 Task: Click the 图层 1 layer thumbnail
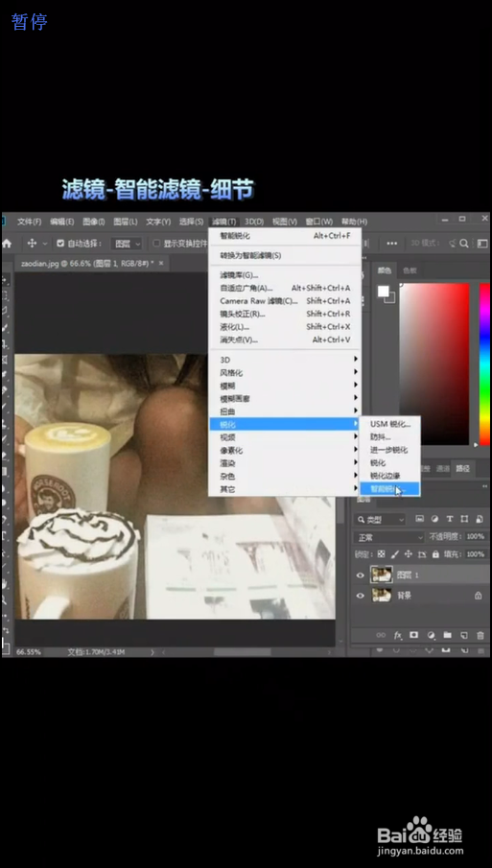pos(382,575)
